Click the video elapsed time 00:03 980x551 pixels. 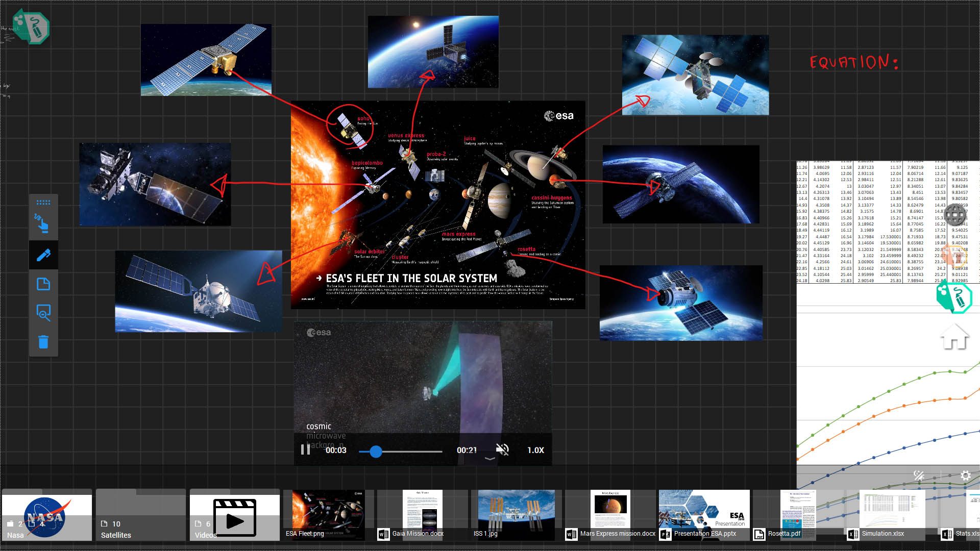click(x=336, y=450)
